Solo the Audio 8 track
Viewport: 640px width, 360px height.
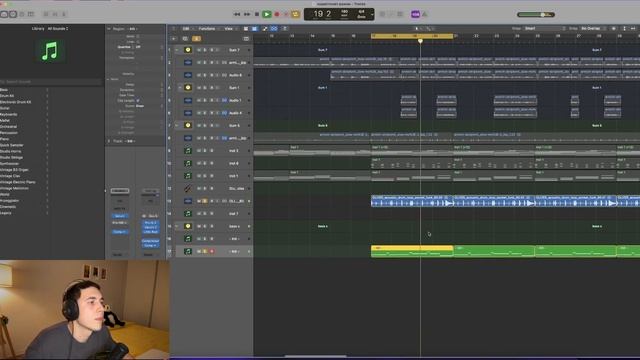[x=205, y=76]
